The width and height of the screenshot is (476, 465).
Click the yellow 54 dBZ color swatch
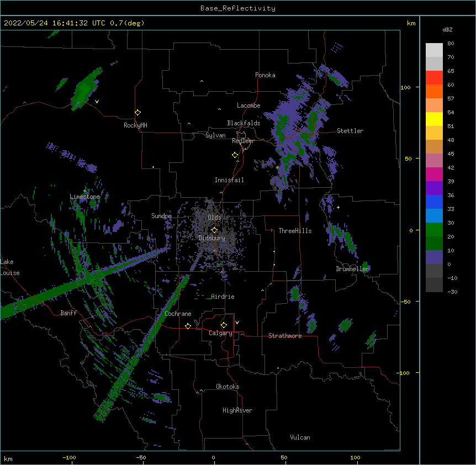point(434,119)
